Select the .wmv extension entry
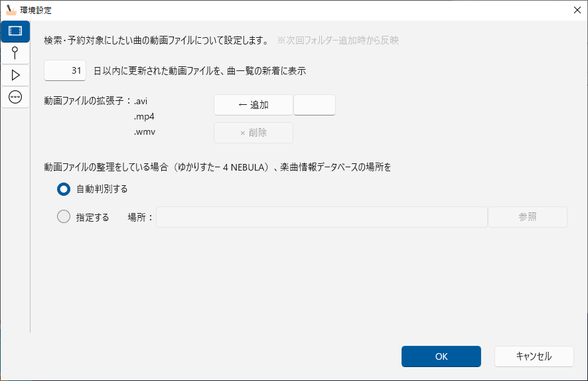 (x=145, y=132)
